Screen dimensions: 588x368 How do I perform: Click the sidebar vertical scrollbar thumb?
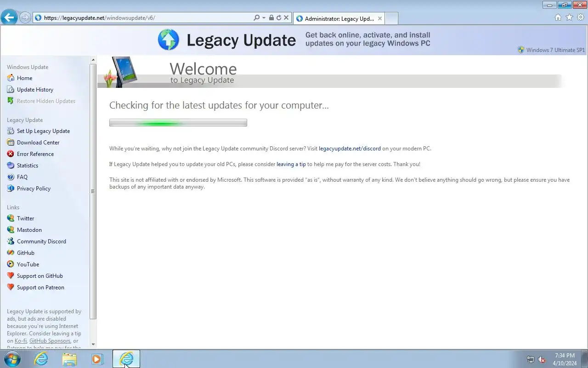pos(93,191)
